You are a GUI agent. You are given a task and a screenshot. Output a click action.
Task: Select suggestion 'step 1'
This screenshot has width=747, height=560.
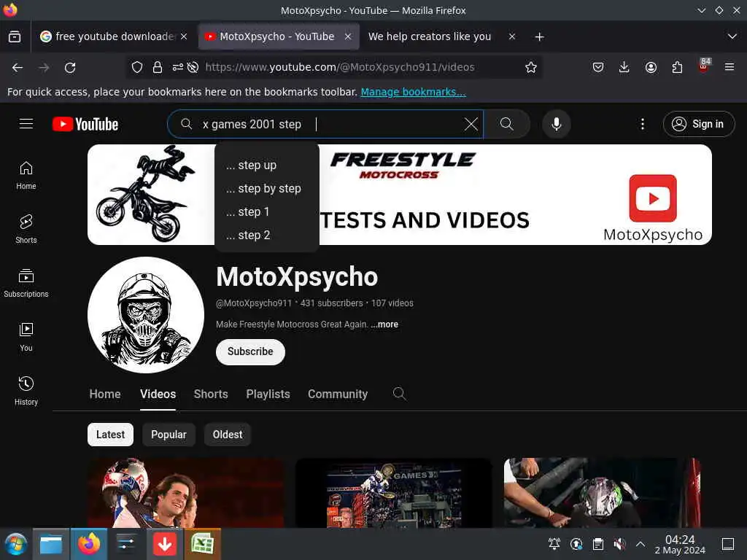(267, 212)
